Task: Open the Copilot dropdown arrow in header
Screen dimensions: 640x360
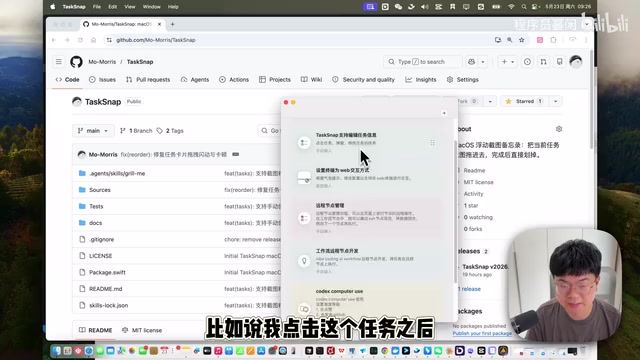Action: click(483, 62)
